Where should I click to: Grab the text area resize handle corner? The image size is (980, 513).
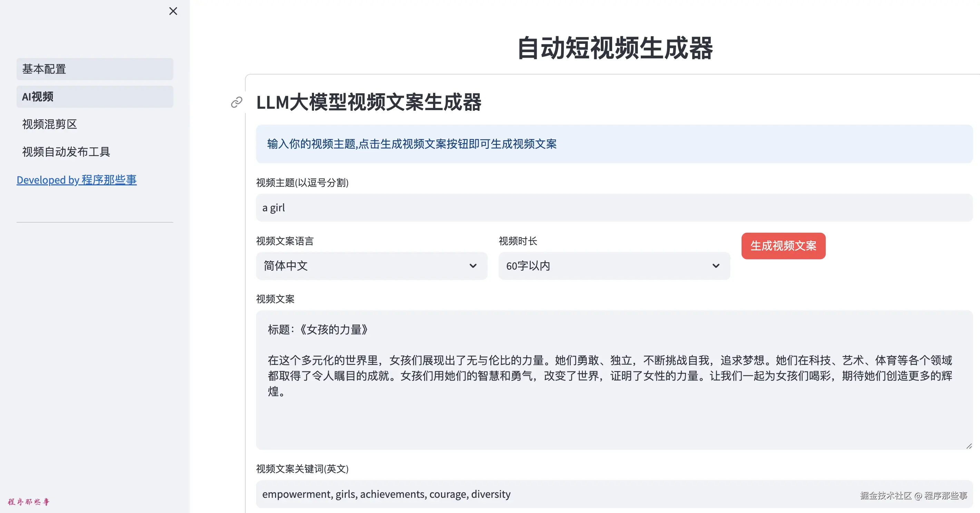(x=969, y=446)
